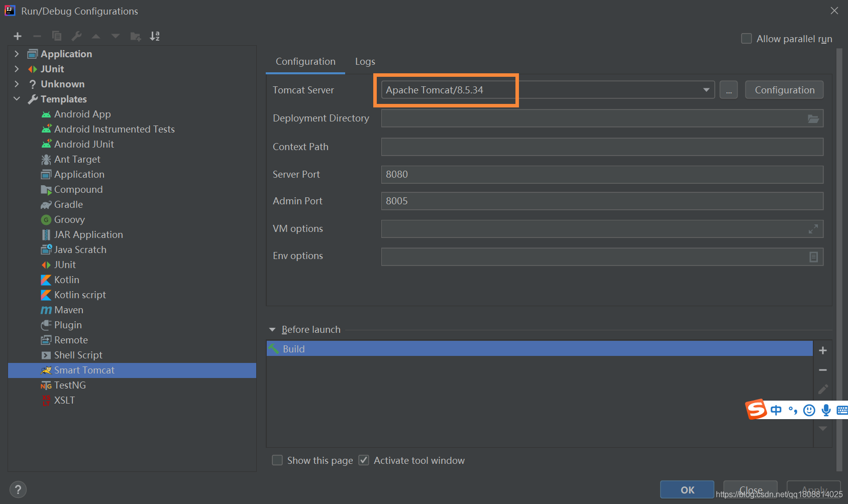Toggle Chinese input mode in Sogou bar
This screenshot has height=504, width=848.
coord(776,410)
